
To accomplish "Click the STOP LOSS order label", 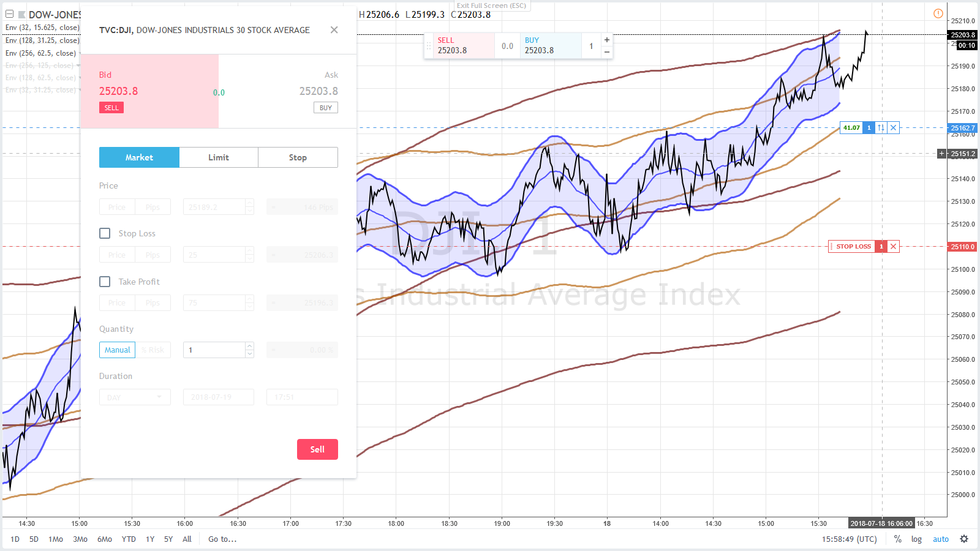I will (x=853, y=247).
